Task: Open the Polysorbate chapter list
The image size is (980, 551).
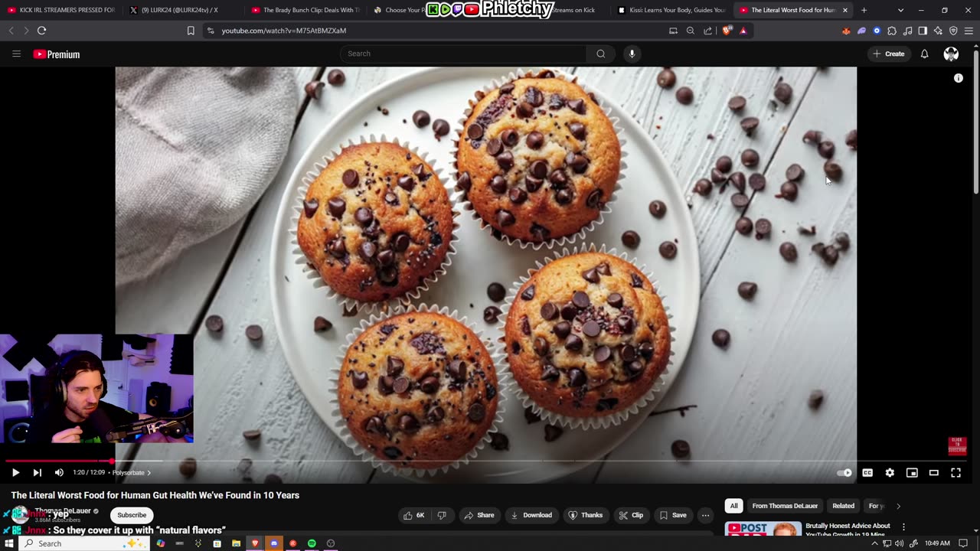Action: coord(132,473)
